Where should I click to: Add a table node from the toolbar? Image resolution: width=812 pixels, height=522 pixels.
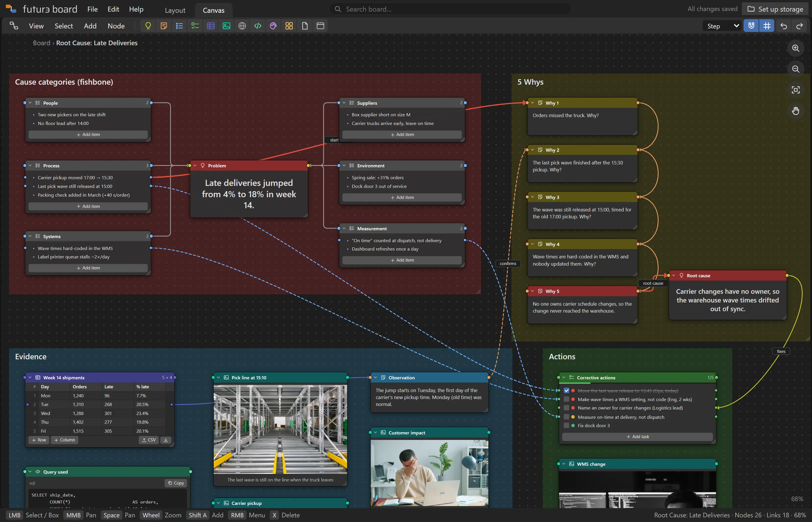pos(211,26)
